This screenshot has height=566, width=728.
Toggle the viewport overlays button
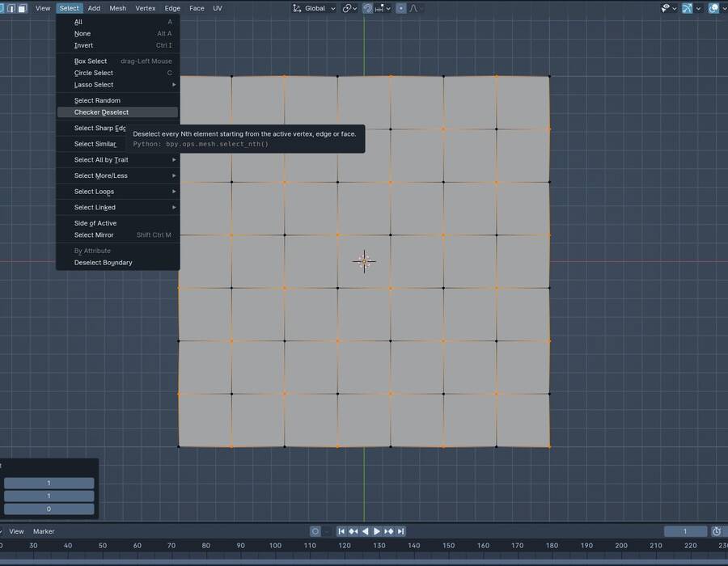click(x=713, y=8)
